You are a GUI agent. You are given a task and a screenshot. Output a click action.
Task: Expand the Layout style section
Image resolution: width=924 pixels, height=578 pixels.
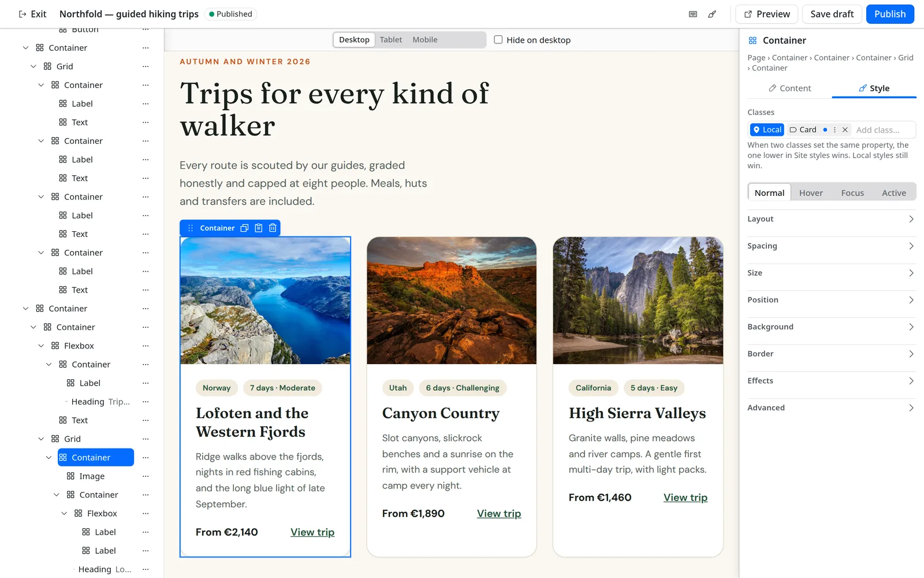pos(832,219)
